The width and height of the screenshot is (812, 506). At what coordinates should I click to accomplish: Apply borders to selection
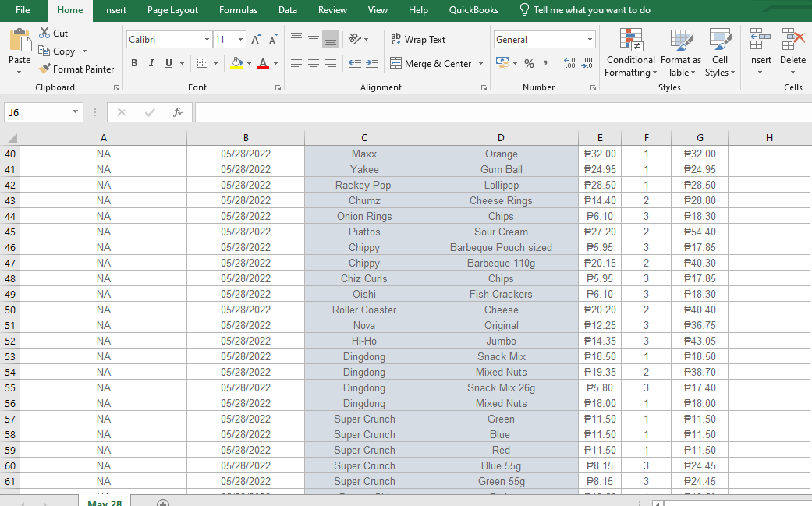203,63
